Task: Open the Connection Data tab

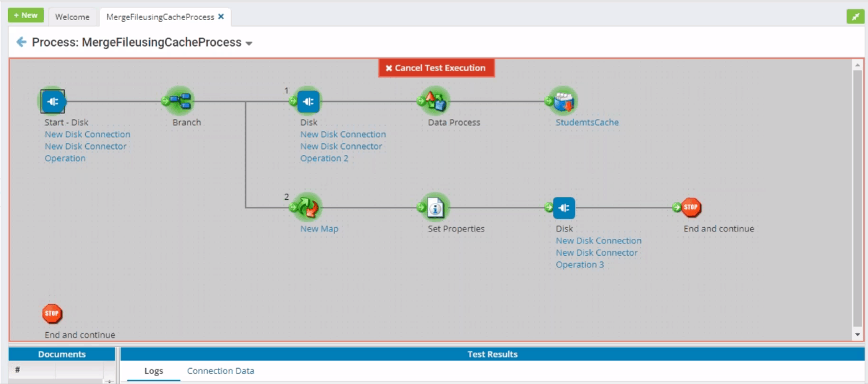Action: 220,371
